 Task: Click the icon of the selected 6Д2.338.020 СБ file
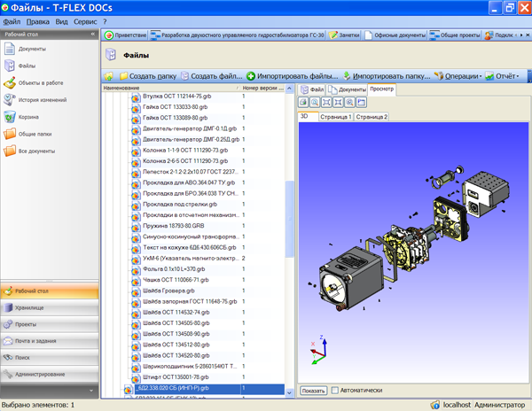point(128,390)
